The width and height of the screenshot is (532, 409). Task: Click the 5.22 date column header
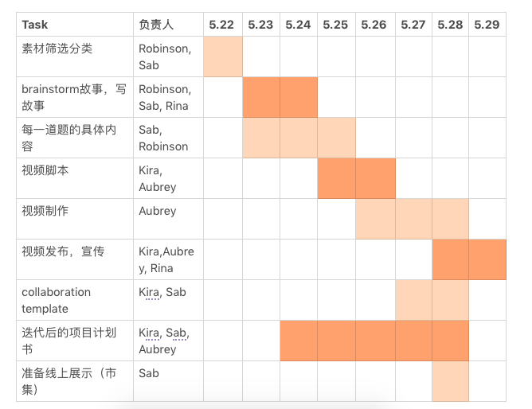(x=223, y=25)
